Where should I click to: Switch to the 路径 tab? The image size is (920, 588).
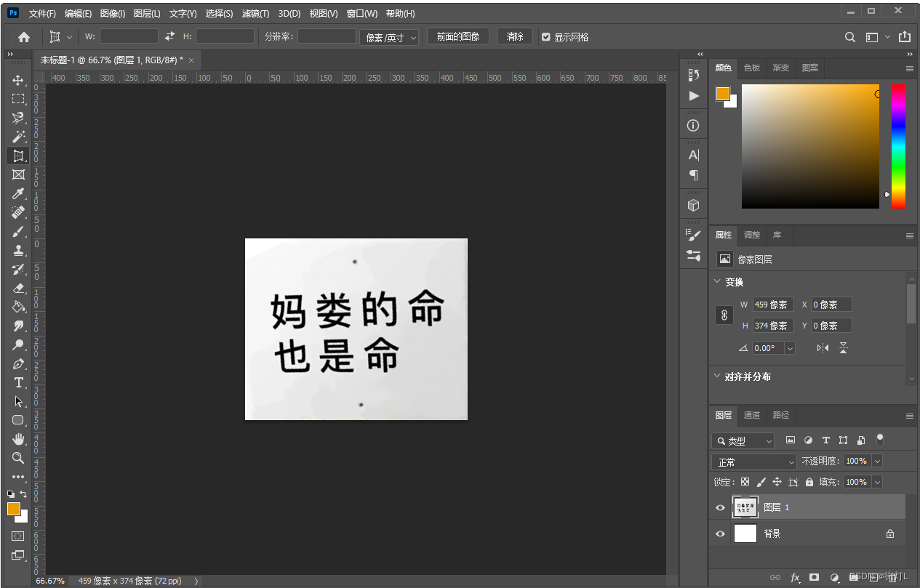tap(780, 415)
